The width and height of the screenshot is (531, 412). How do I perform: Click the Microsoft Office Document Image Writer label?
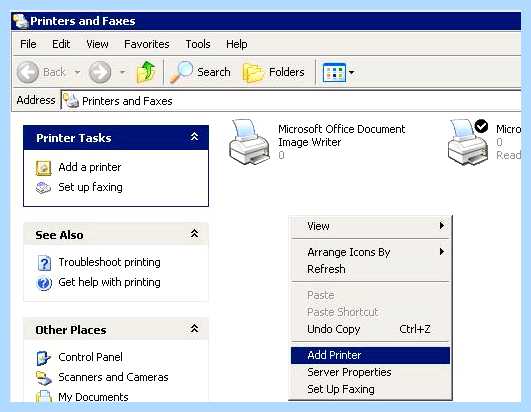pyautogui.click(x=341, y=135)
